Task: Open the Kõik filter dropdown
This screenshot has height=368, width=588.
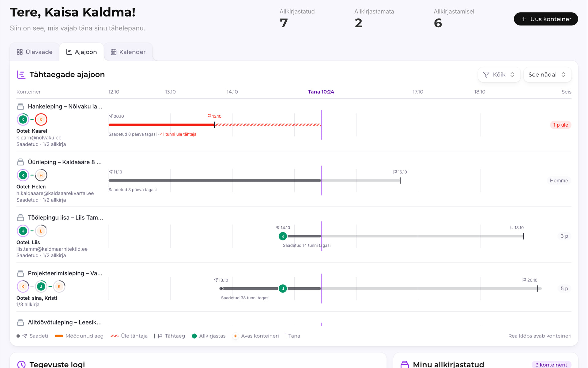Action: click(x=499, y=75)
